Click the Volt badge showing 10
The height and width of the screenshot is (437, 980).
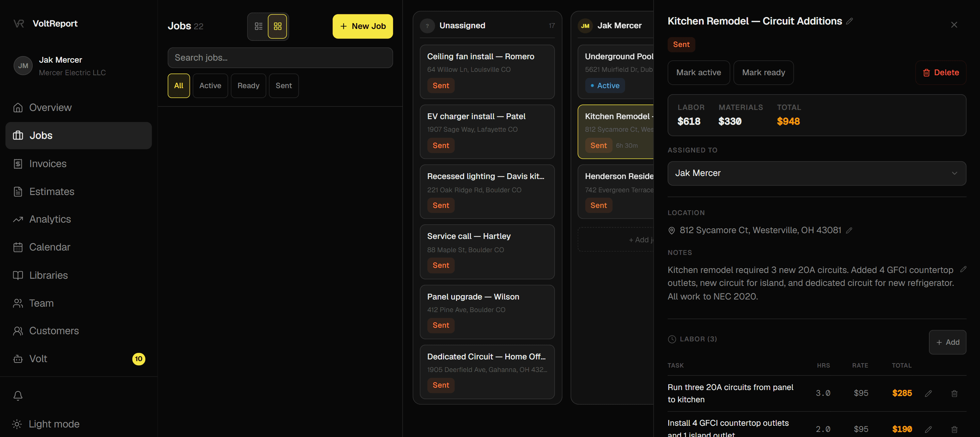pos(138,359)
